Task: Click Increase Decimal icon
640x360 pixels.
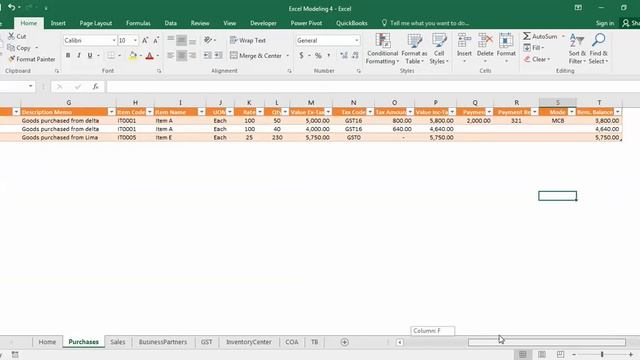Action: click(x=344, y=56)
